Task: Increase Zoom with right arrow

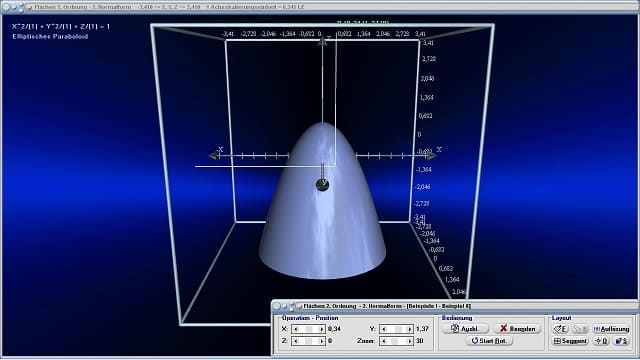Action: tap(409, 341)
